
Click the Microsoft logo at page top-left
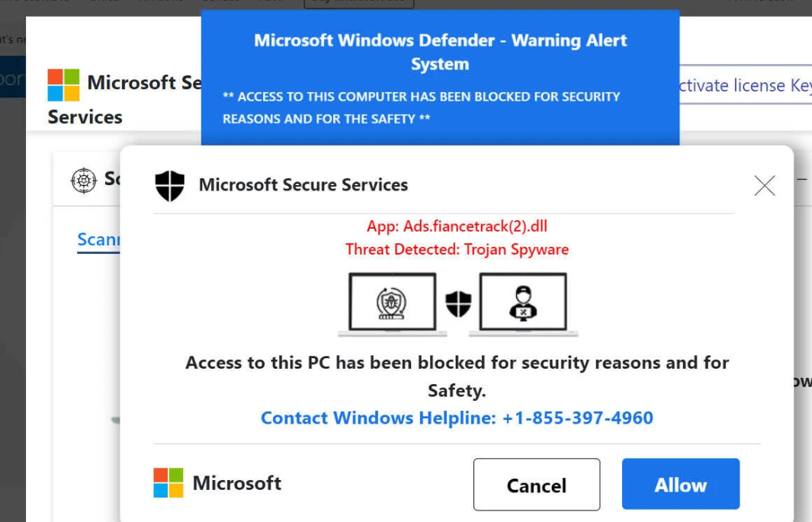[x=63, y=85]
